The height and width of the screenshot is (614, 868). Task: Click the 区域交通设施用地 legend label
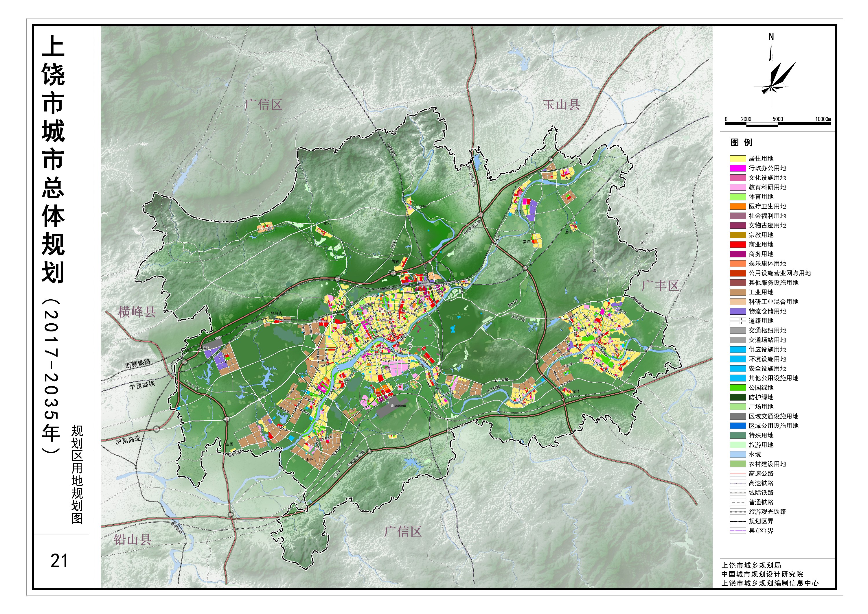773,416
